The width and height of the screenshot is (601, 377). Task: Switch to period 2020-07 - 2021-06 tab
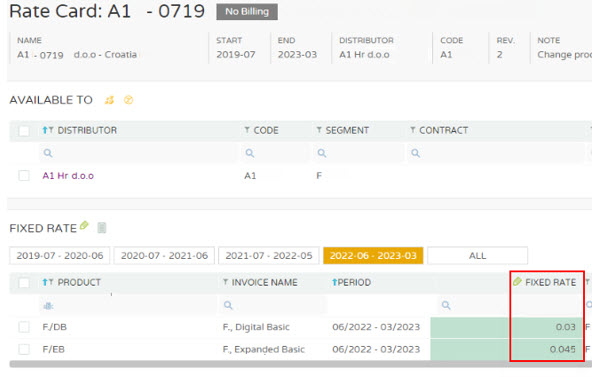point(164,256)
